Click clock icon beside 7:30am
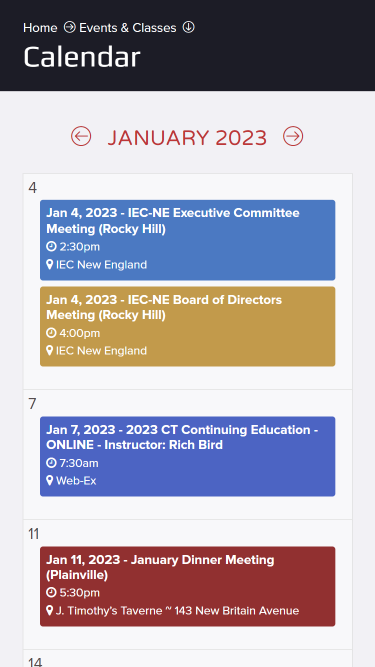375x667 pixels. pos(51,463)
